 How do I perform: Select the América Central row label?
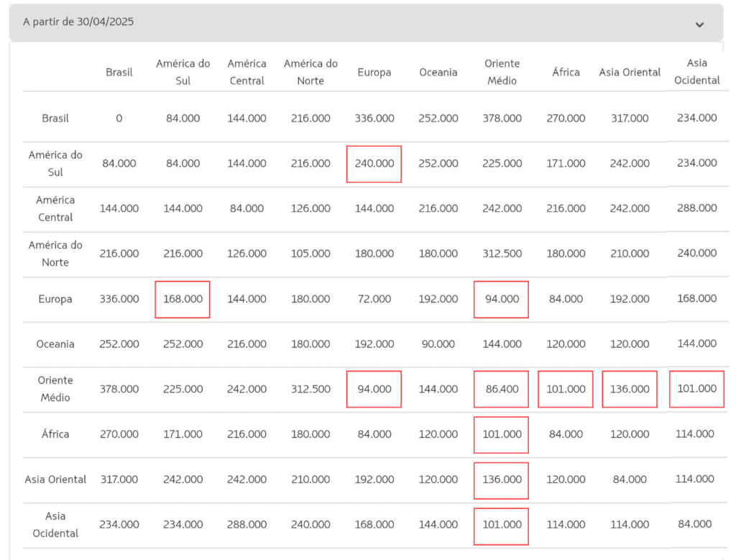(55, 208)
